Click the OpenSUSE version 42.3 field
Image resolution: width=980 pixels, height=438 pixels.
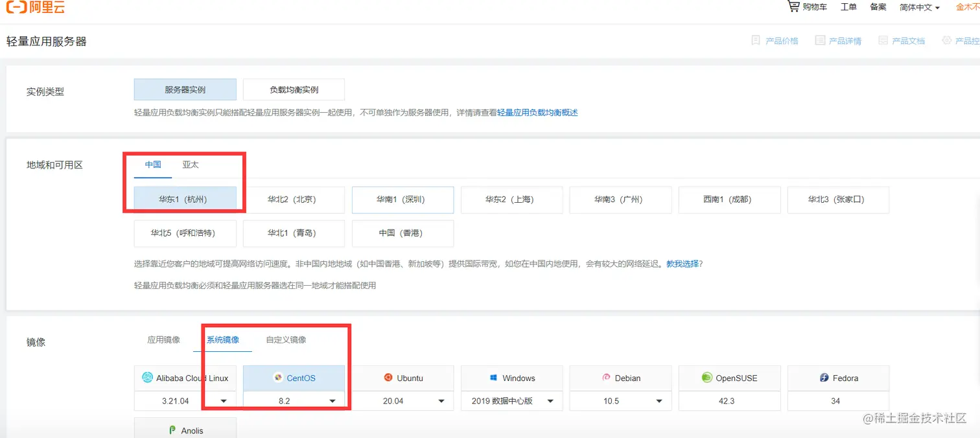pos(729,401)
